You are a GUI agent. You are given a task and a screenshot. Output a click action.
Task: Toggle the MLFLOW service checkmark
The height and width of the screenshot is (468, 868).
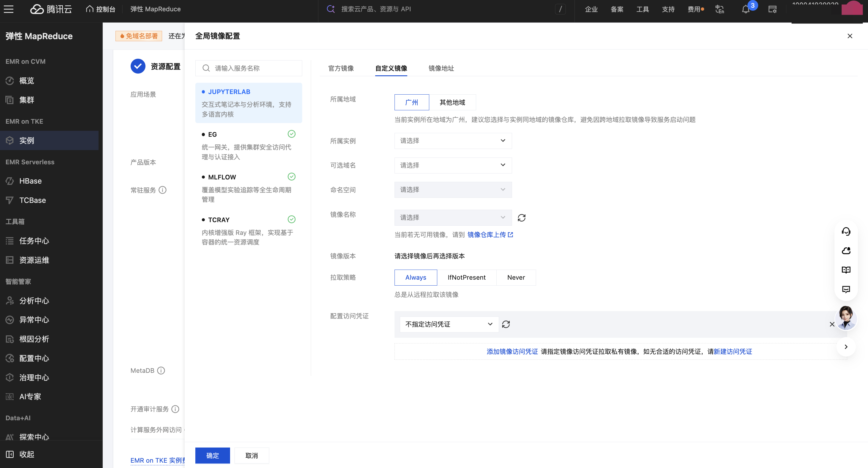pyautogui.click(x=292, y=177)
